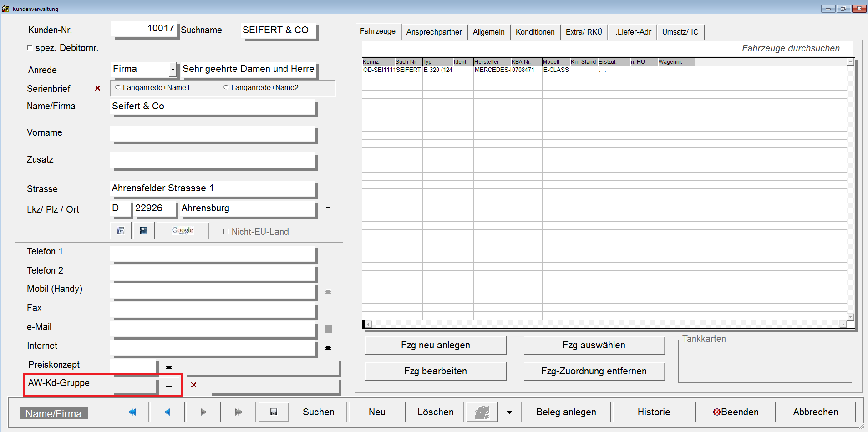Click the Name/Firma input field
Image resolution: width=868 pixels, height=432 pixels.
pyautogui.click(x=213, y=107)
